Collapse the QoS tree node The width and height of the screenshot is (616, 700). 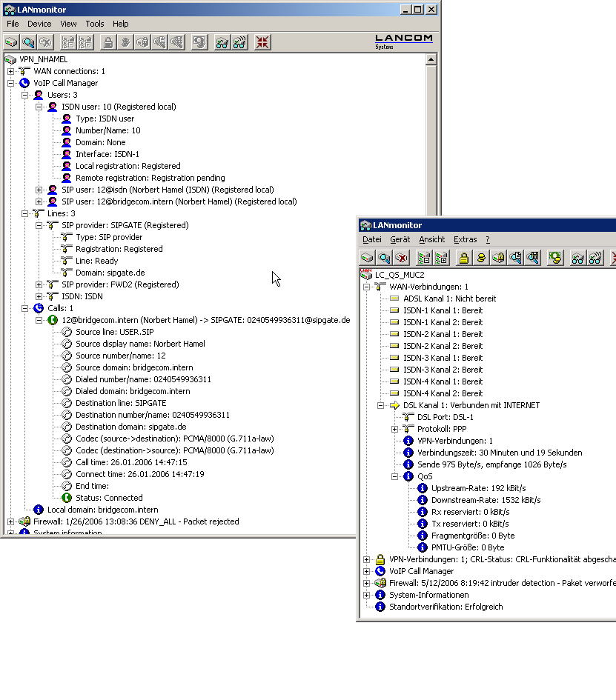click(x=395, y=476)
